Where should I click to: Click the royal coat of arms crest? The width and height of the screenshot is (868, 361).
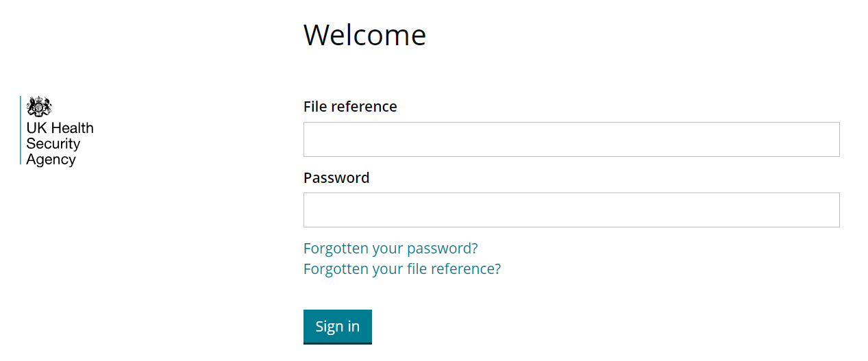(x=39, y=107)
